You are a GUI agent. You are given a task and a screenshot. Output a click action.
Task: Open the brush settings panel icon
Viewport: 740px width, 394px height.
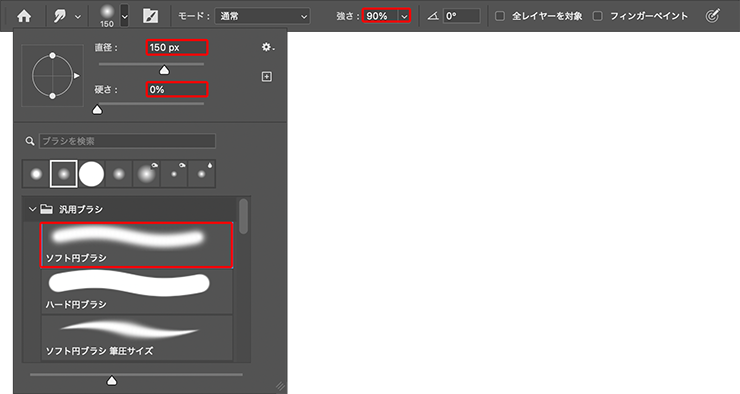point(151,16)
